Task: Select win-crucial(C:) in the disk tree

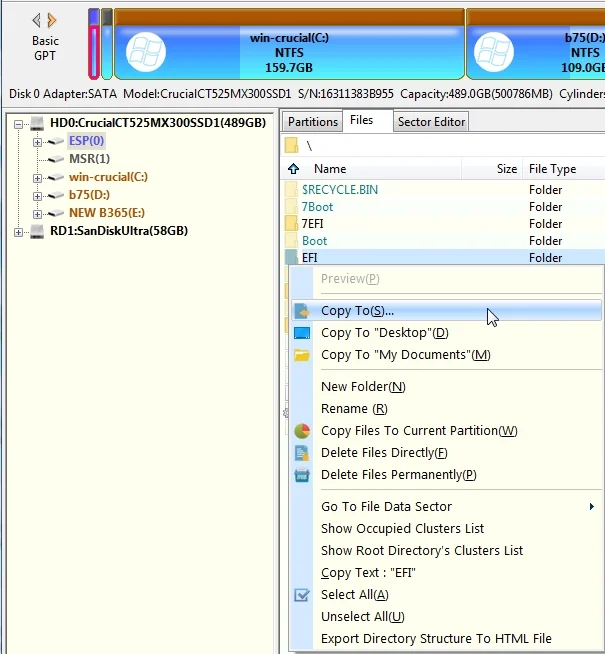Action: click(x=108, y=177)
